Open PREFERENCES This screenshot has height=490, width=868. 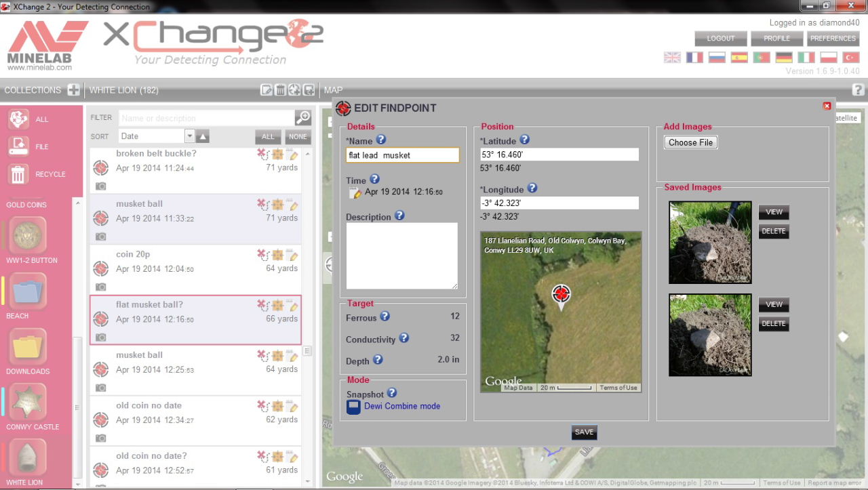(833, 39)
